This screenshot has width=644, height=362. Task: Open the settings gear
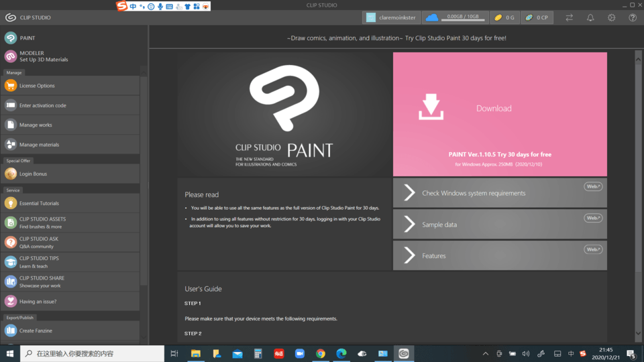612,17
